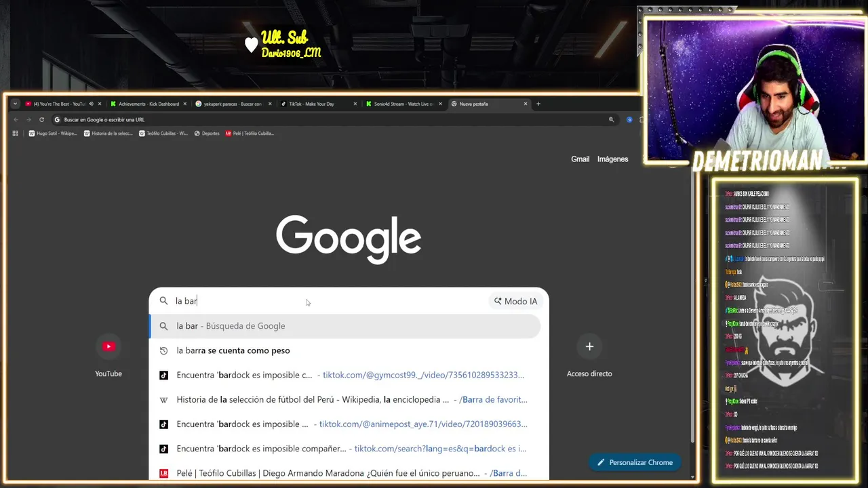Close the Sonic4d Stream tab
This screenshot has width=868, height=488.
tap(440, 104)
